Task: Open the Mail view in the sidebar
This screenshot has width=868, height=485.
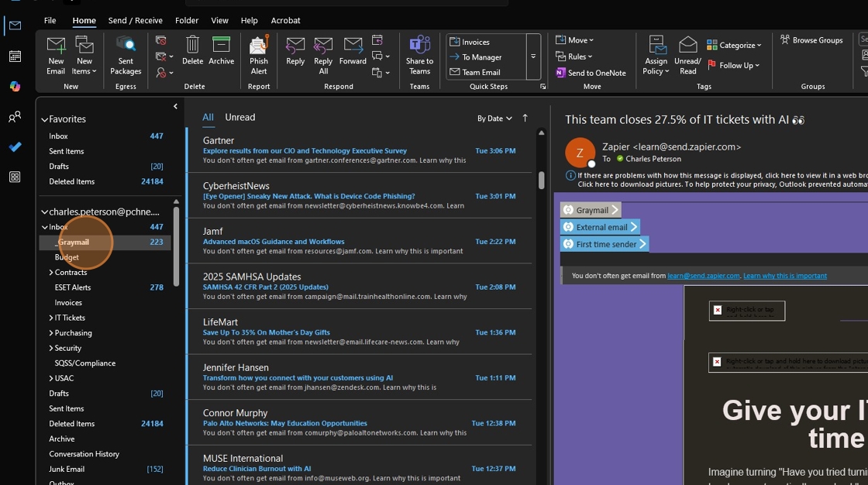Action: (x=15, y=26)
